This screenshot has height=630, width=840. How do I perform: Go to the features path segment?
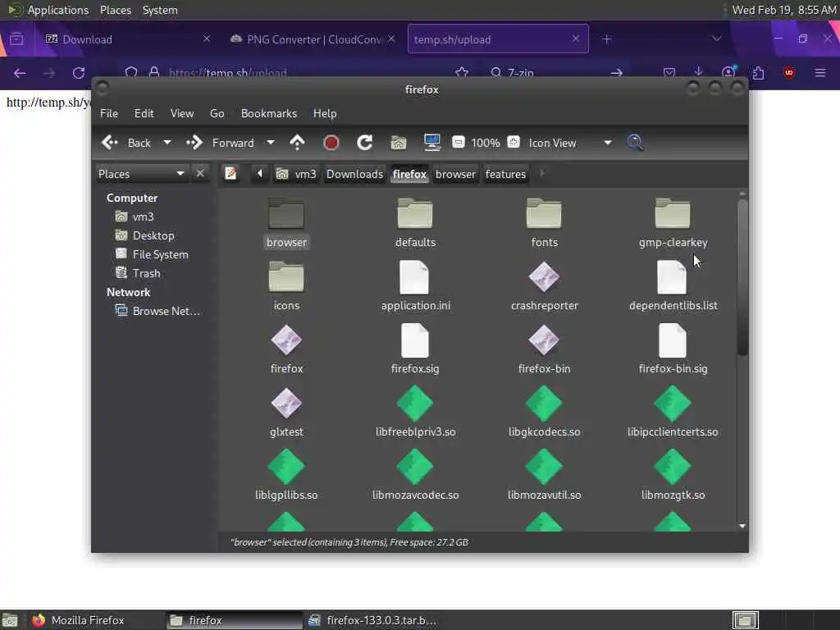coord(505,174)
